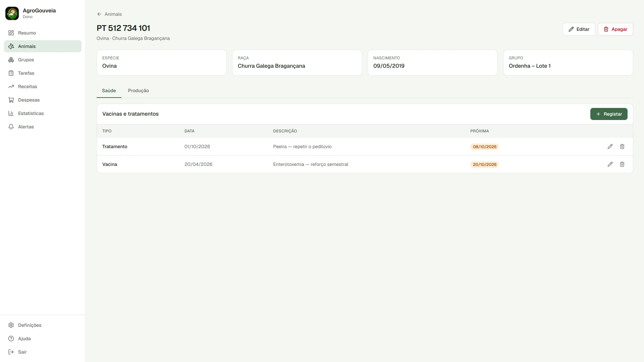Open Receitas in the sidebar
This screenshot has height=362, width=644.
coord(43,86)
